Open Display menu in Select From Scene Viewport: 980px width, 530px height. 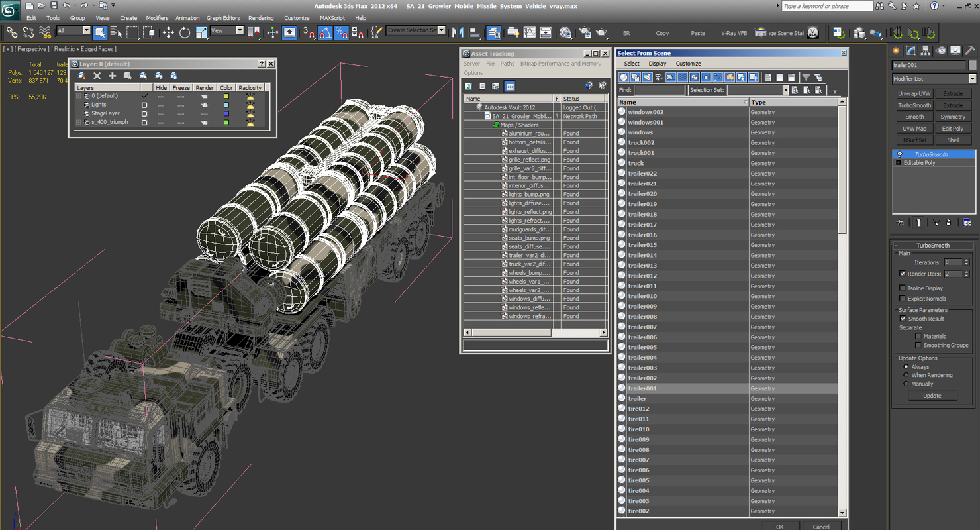coord(658,64)
